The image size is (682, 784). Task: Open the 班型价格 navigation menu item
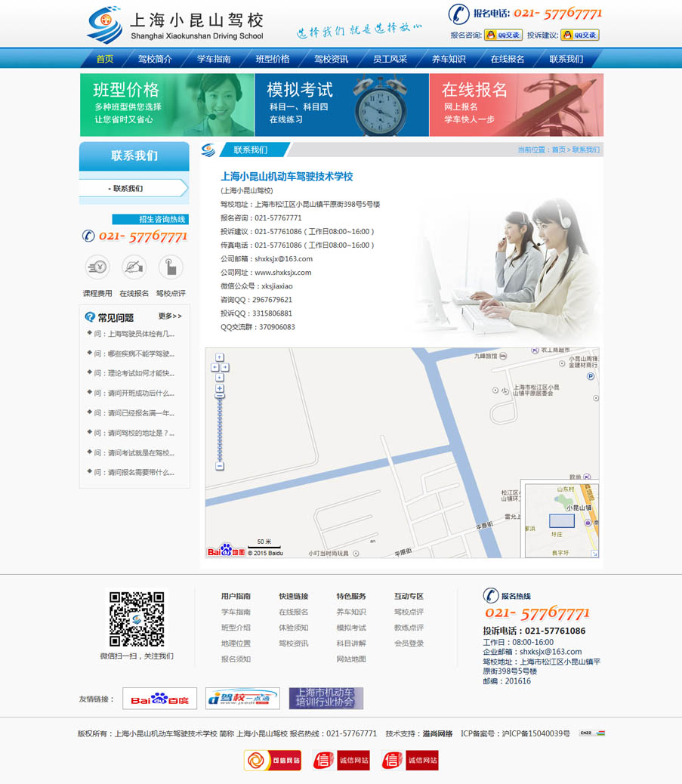pos(273,59)
